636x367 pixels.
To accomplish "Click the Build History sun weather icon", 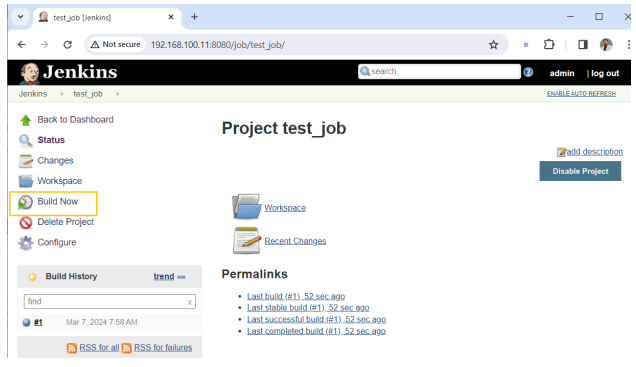I will [x=32, y=277].
